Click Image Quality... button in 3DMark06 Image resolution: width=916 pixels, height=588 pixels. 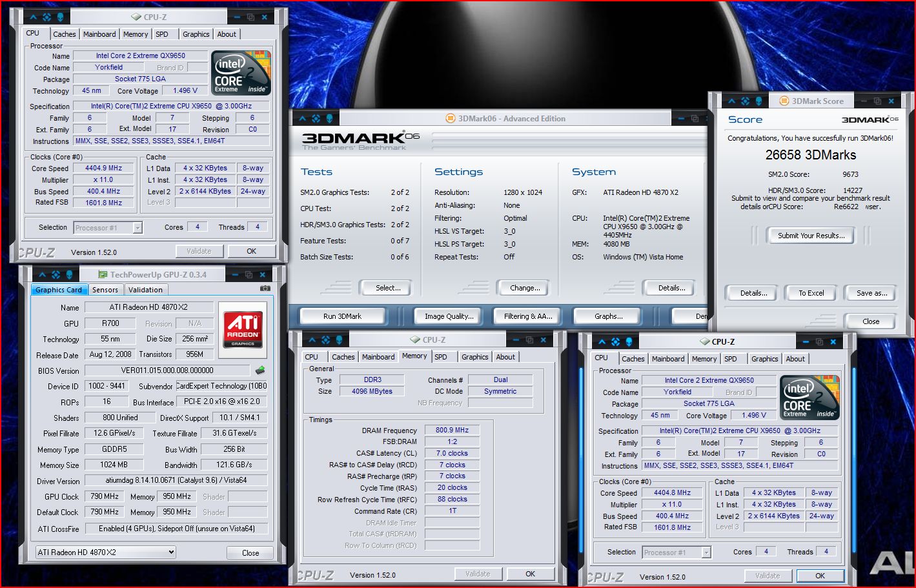(449, 316)
